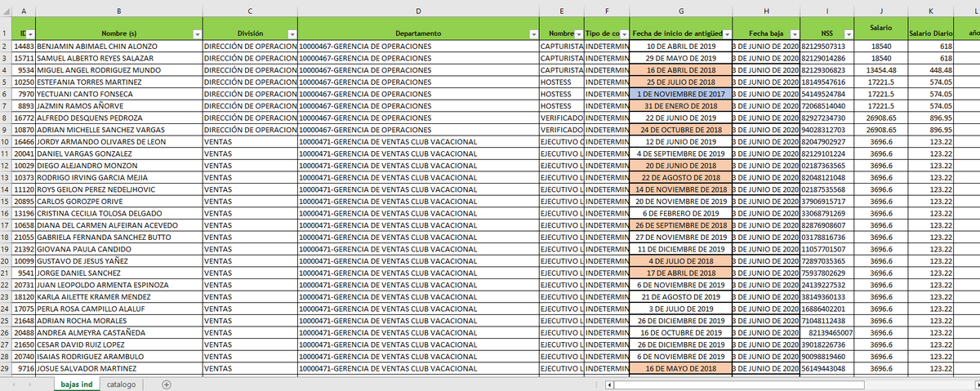Select date cell 31 DE ENERO DE 2018
980x391 pixels.
(x=681, y=106)
